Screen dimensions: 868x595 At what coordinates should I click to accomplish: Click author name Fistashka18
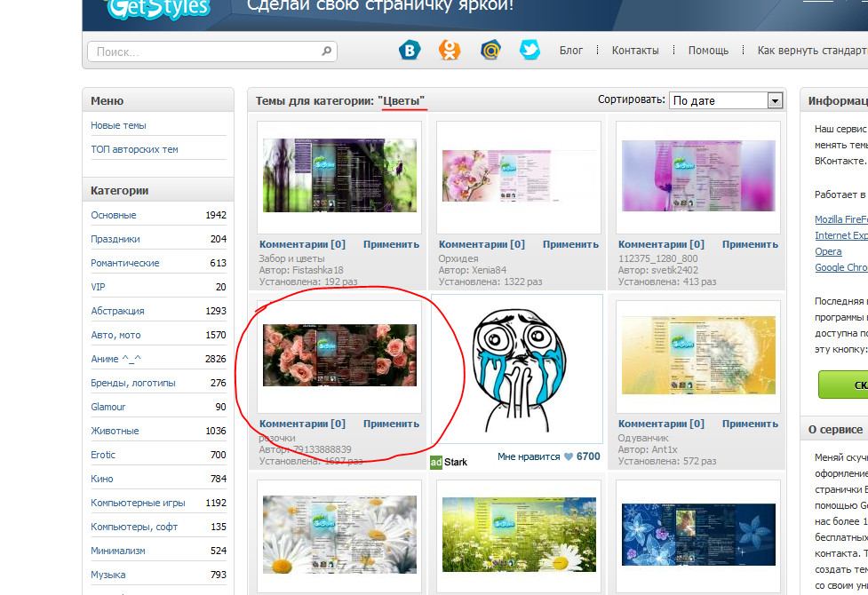(x=318, y=271)
